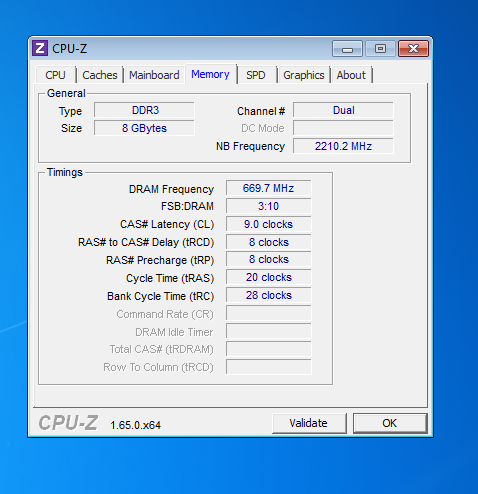
Task: Select the Memory tab
Action: [x=210, y=74]
